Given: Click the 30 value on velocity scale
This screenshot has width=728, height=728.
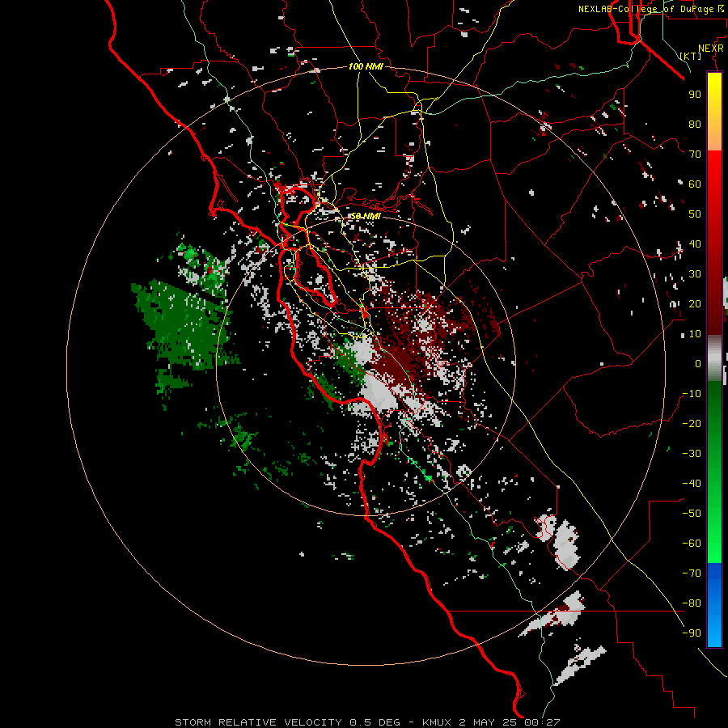Looking at the screenshot, I should coord(695,274).
